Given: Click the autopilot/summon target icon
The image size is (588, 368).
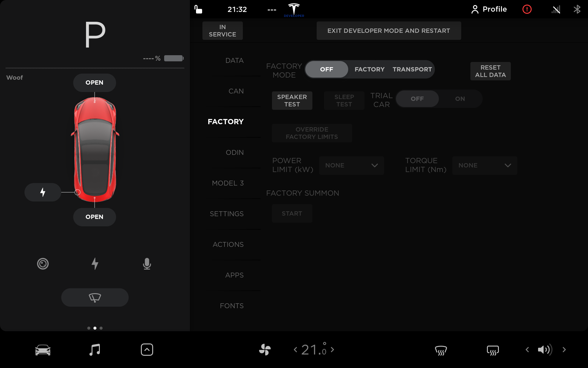Looking at the screenshot, I should 42,263.
